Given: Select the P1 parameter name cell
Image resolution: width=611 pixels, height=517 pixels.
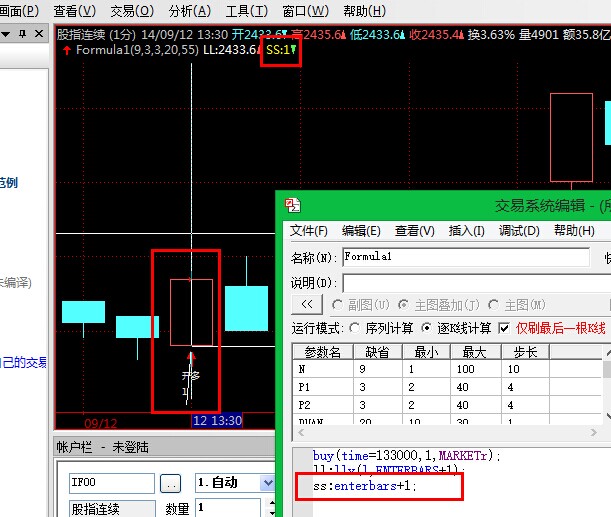Looking at the screenshot, I should (x=323, y=387).
